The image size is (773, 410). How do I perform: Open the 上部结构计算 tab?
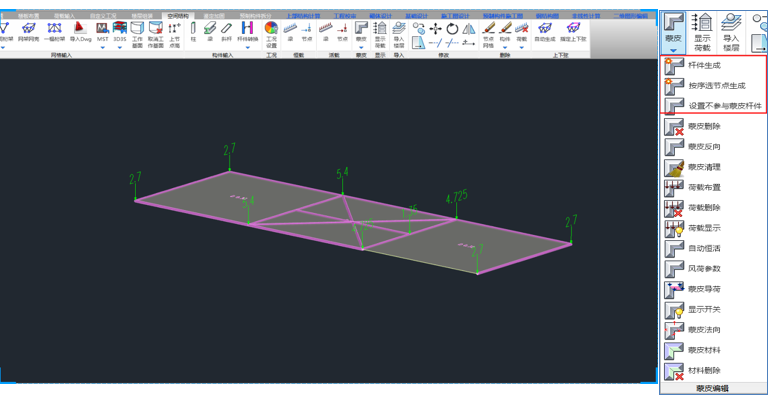click(x=303, y=16)
